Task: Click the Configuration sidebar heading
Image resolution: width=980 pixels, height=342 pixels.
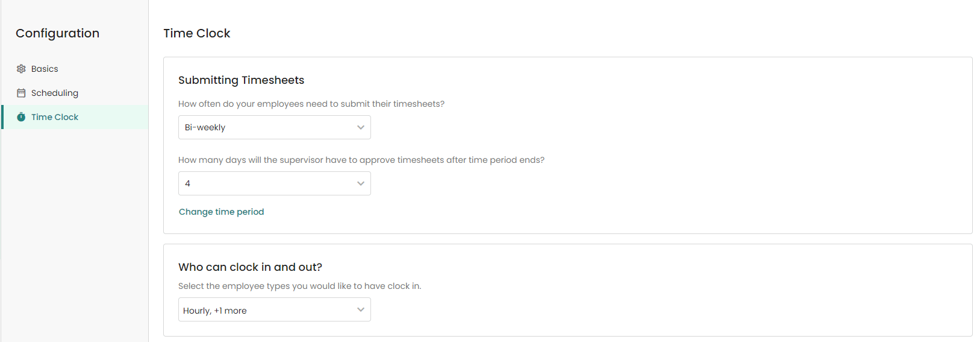Action: [x=57, y=33]
